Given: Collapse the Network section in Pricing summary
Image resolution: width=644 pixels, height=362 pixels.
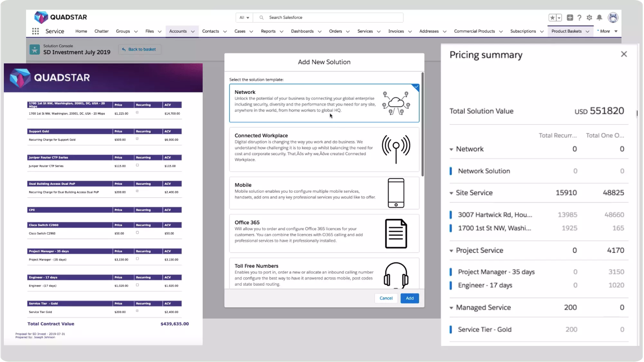Looking at the screenshot, I should (451, 149).
